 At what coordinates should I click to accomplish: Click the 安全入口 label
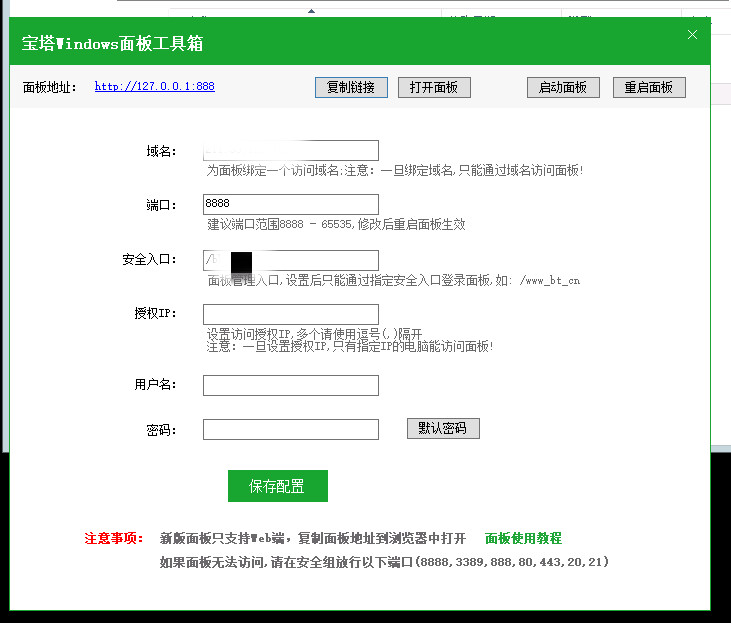pyautogui.click(x=149, y=259)
